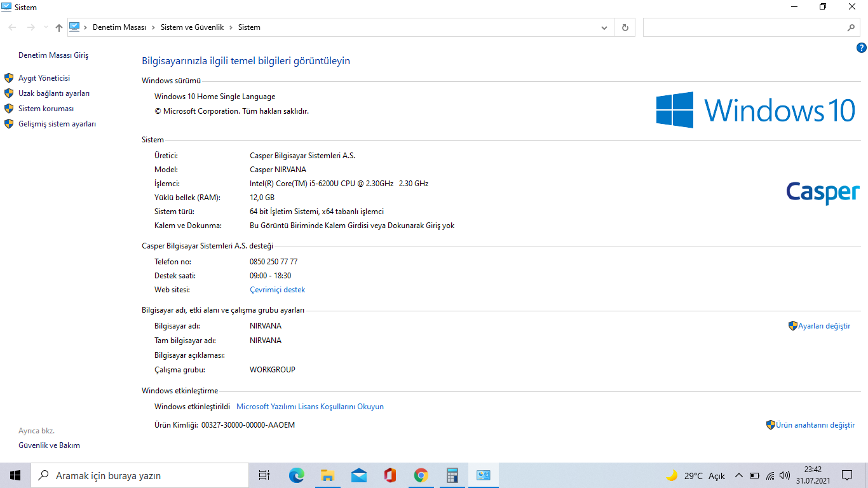
Task: Click Ürün anahtarını değiştir
Action: 815,425
